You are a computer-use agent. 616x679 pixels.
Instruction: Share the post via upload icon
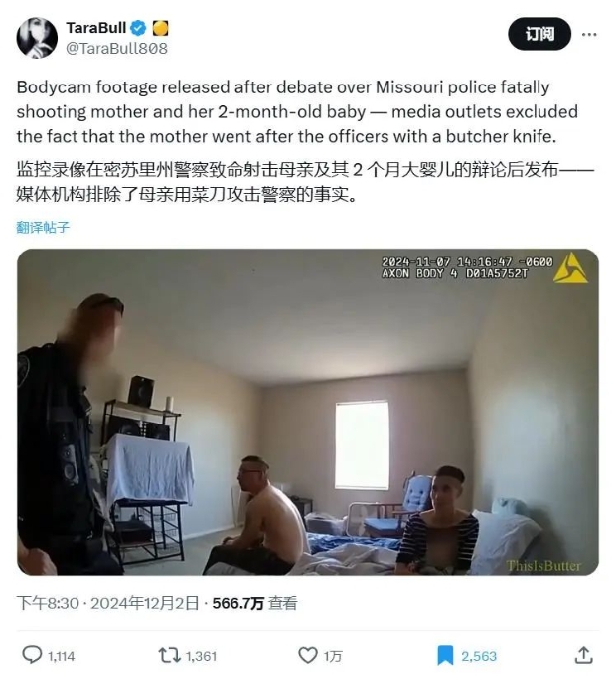pos(583,655)
